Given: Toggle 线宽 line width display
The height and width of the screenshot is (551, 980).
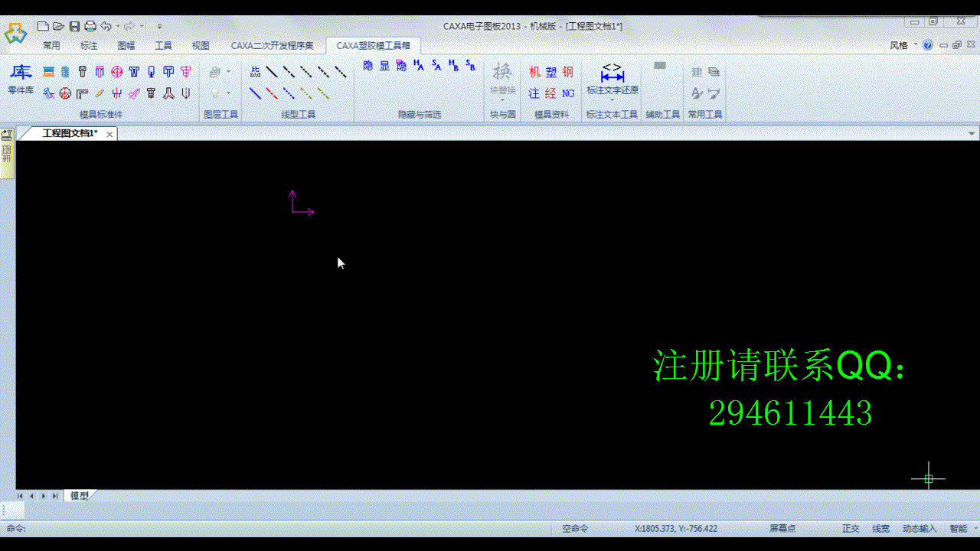Looking at the screenshot, I should (880, 528).
